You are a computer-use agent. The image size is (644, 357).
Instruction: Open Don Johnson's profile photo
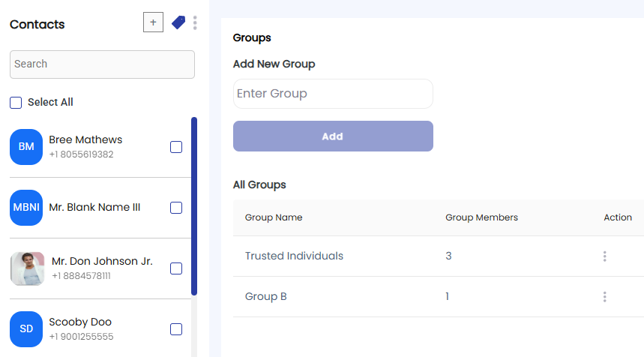tap(28, 268)
